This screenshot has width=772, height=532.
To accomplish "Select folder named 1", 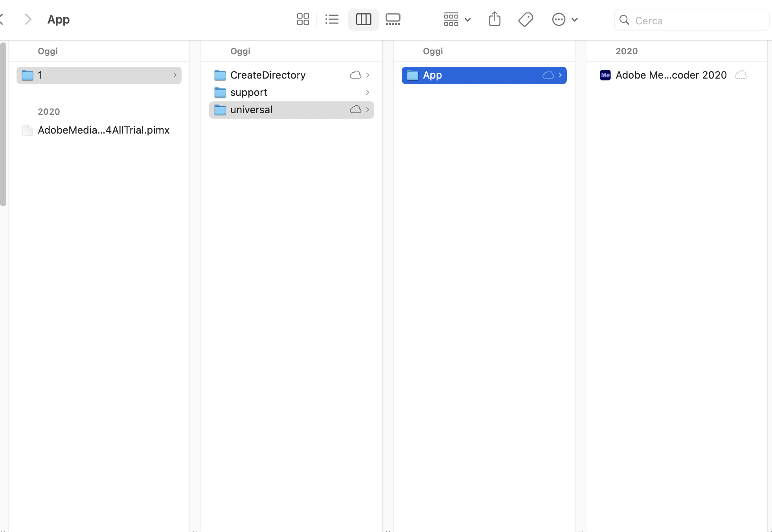I will point(99,75).
